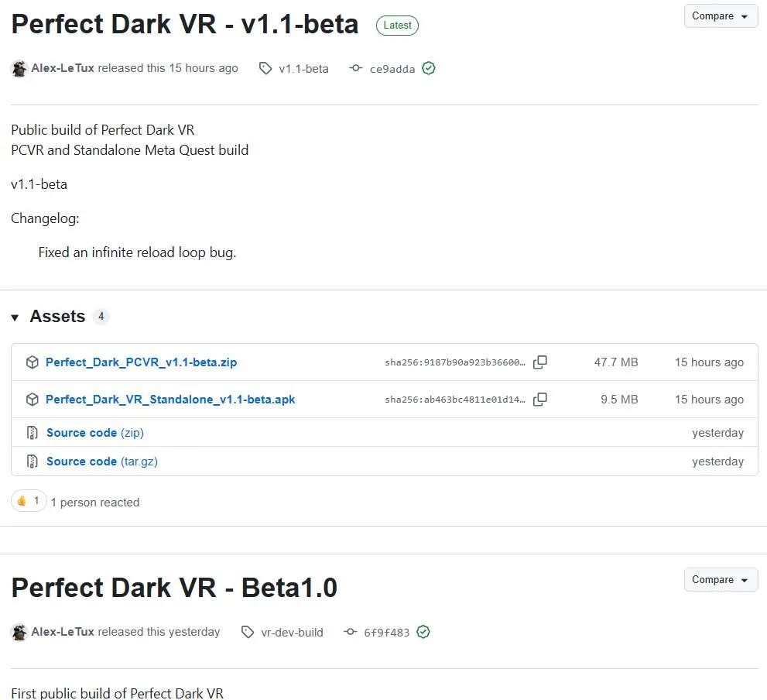The height and width of the screenshot is (700, 767).
Task: Open Compare dropdown for Beta1.0 release
Action: pyautogui.click(x=721, y=579)
